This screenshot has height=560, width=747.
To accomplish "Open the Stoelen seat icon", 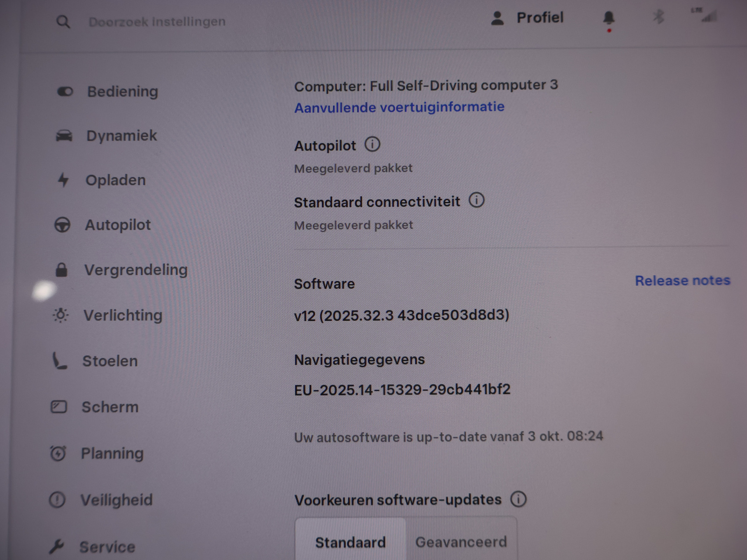I will 60,360.
